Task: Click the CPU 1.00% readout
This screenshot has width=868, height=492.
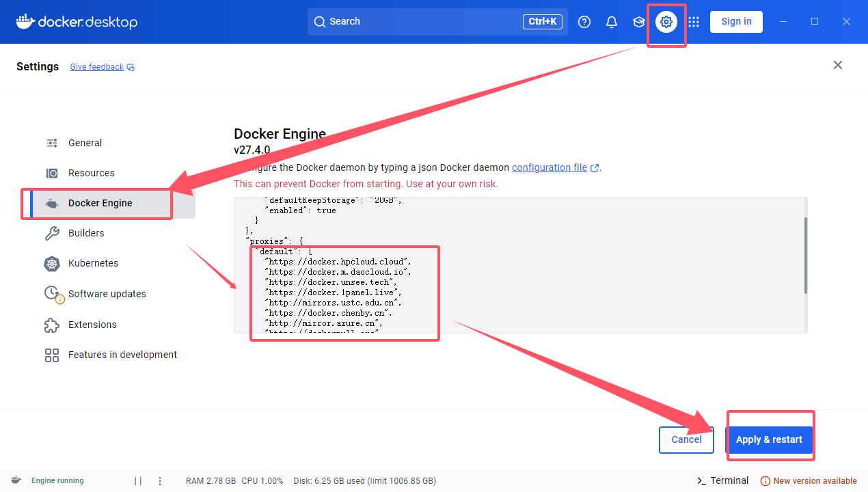Action: (262, 480)
